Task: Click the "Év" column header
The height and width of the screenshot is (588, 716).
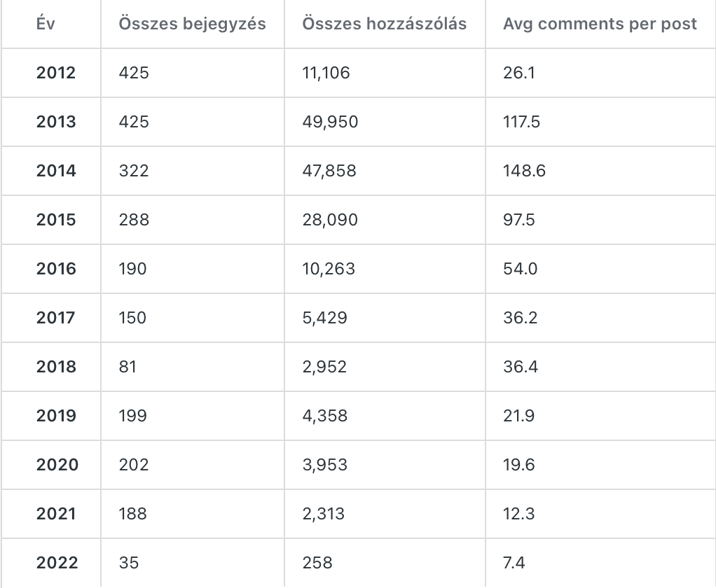Action: (46, 24)
